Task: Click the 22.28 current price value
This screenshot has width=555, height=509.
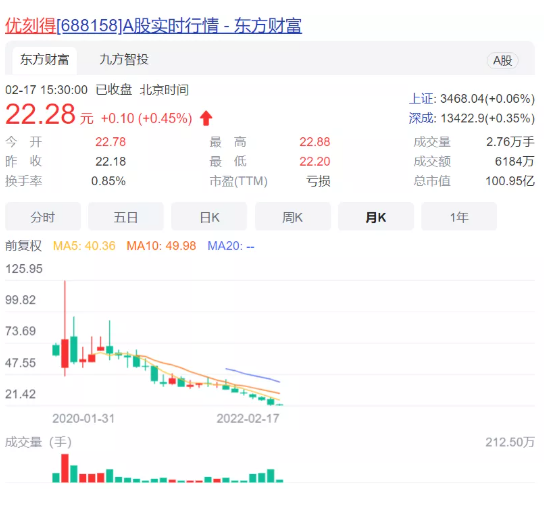Action: 40,115
